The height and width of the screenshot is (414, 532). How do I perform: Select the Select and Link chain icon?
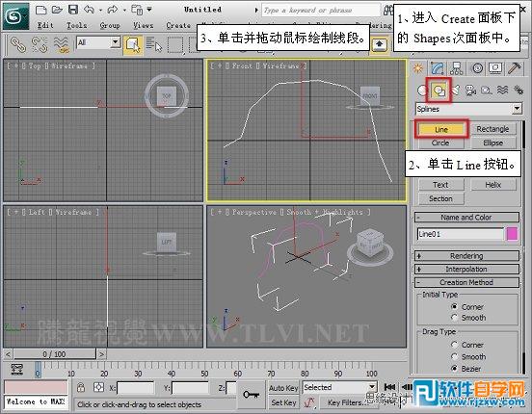point(18,44)
